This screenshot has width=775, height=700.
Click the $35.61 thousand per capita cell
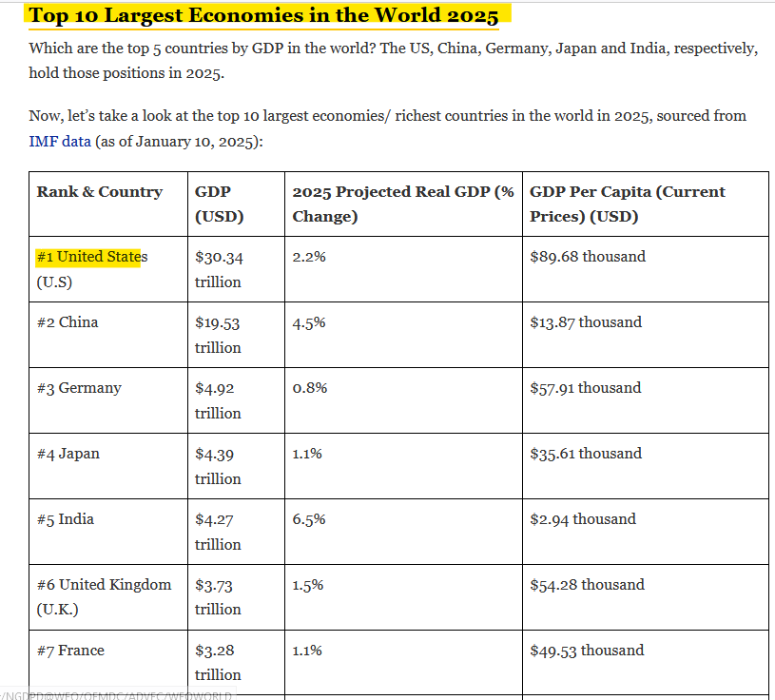click(x=646, y=466)
